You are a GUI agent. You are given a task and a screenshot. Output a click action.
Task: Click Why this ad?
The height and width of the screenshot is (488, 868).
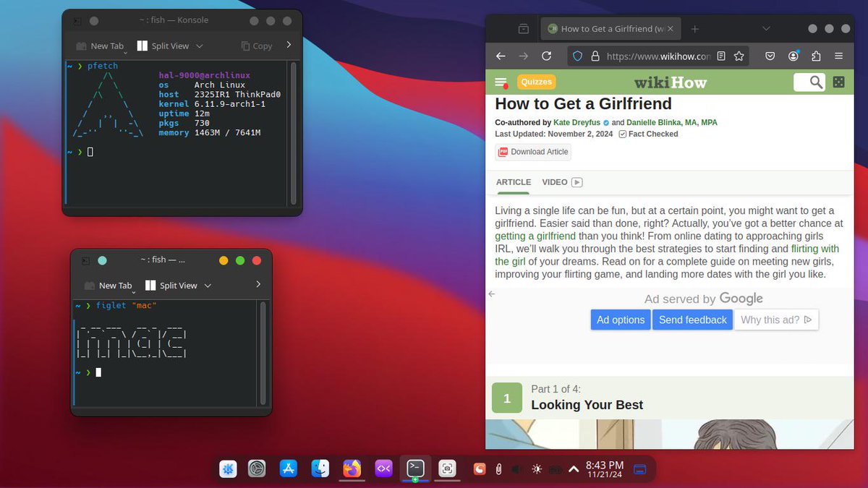[776, 320]
